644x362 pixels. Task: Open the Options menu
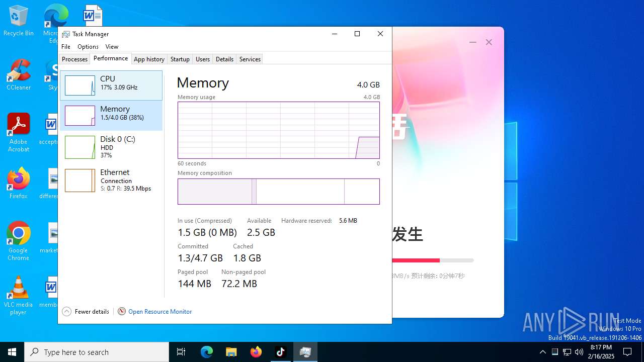click(88, 47)
